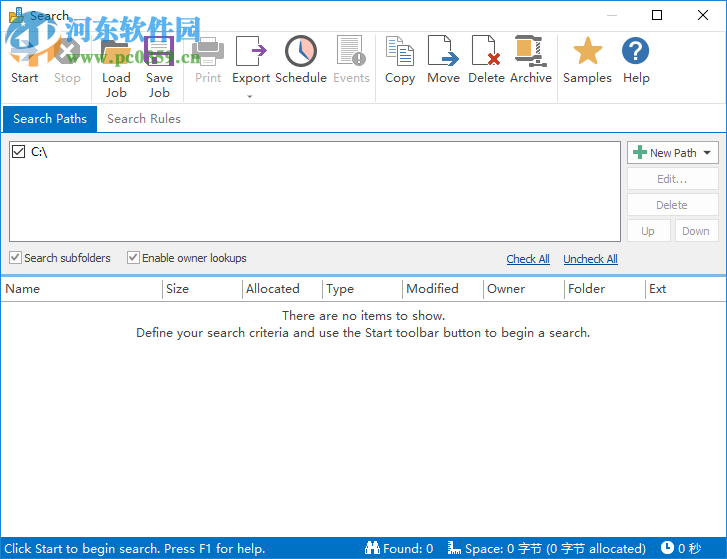This screenshot has height=559, width=727.
Task: Click the Delete files toolbar icon
Action: (486, 51)
